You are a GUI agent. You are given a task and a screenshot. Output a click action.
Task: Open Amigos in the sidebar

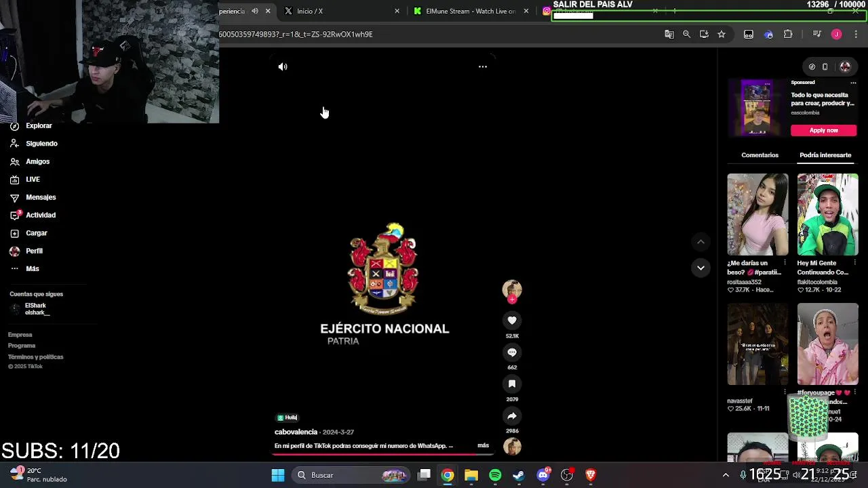point(30,161)
